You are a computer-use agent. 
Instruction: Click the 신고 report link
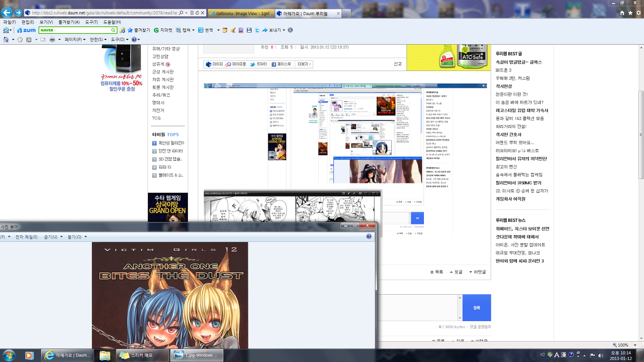tap(397, 64)
